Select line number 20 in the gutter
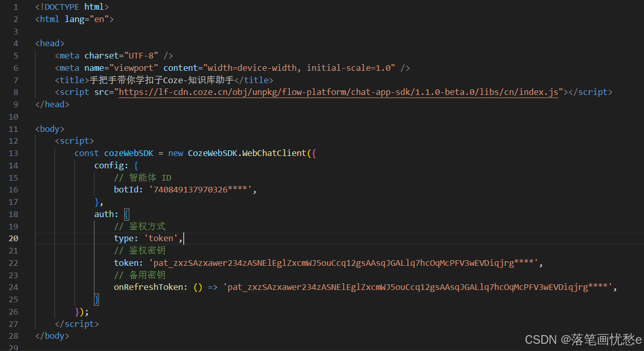644x351 pixels. coord(13,238)
